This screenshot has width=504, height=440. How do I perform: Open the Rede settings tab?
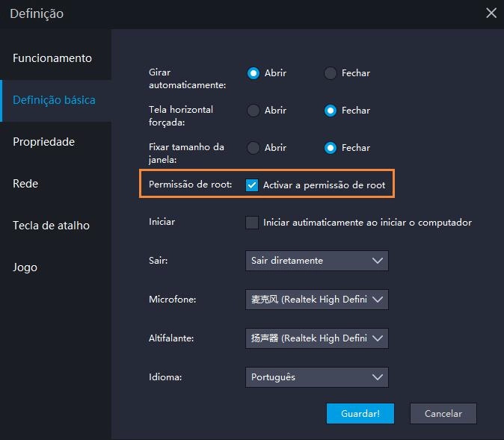pos(55,184)
